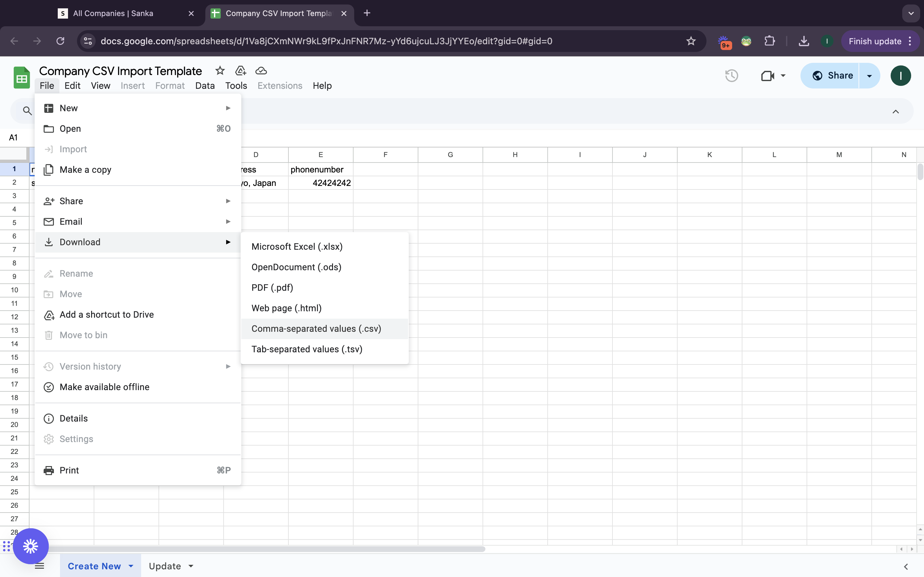This screenshot has height=577, width=924.
Task: Click the Google Sheets home logo
Action: (22, 78)
